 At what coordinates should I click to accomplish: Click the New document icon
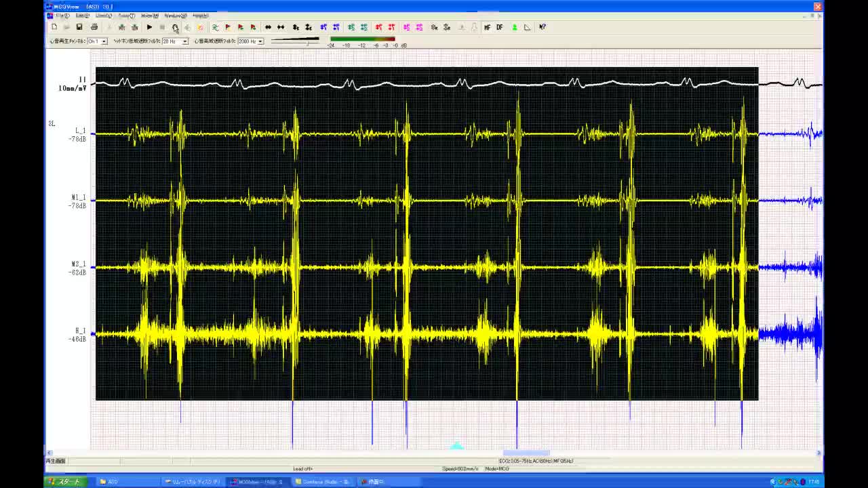coord(54,27)
